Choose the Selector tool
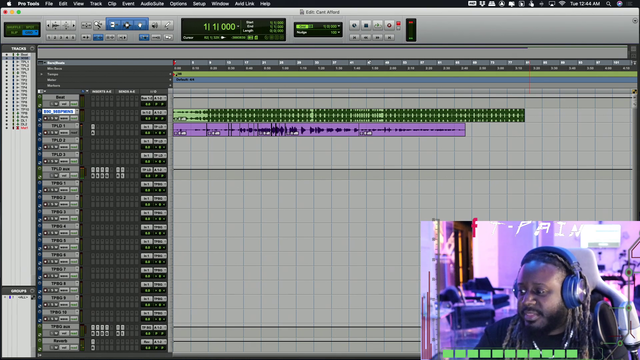 (x=127, y=25)
